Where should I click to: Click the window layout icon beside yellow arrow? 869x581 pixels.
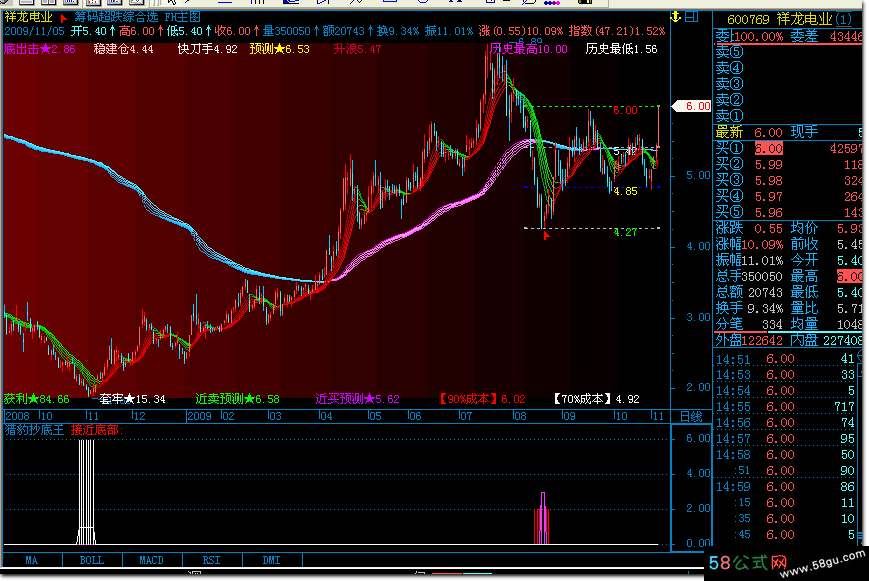691,17
